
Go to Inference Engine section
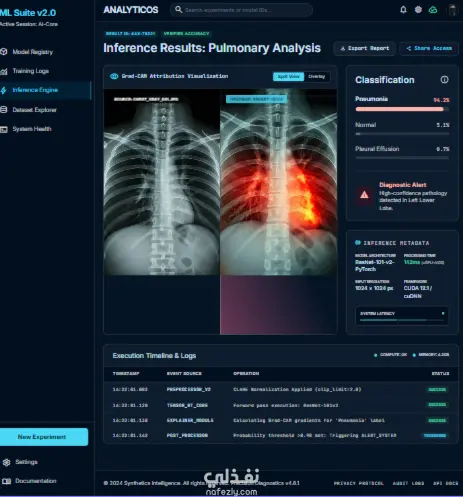[45, 90]
